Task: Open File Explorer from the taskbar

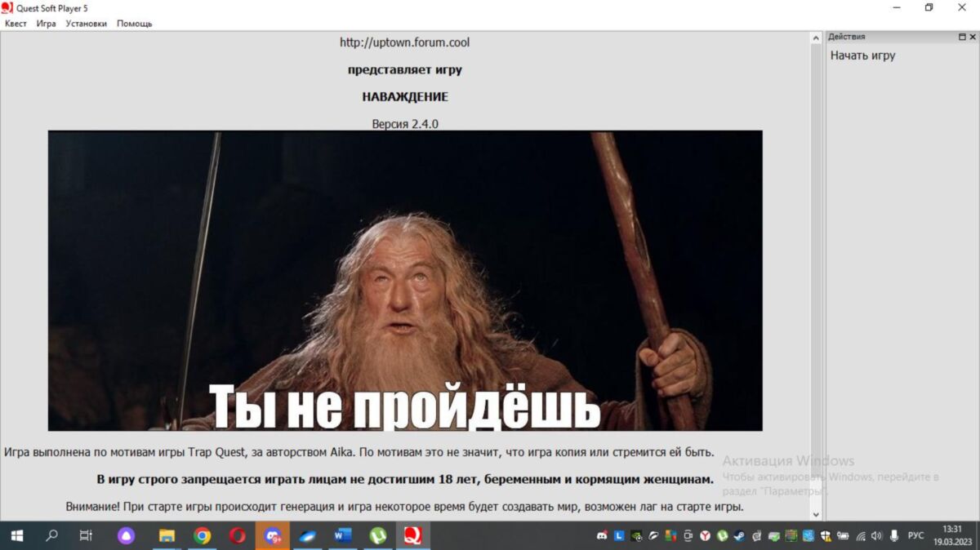Action: [167, 536]
